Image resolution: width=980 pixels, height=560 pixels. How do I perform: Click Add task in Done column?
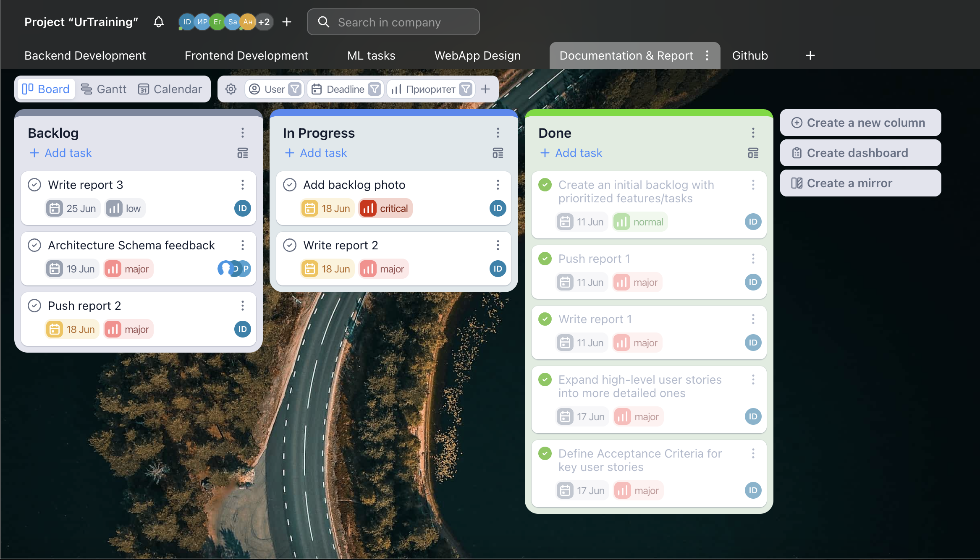[571, 153]
